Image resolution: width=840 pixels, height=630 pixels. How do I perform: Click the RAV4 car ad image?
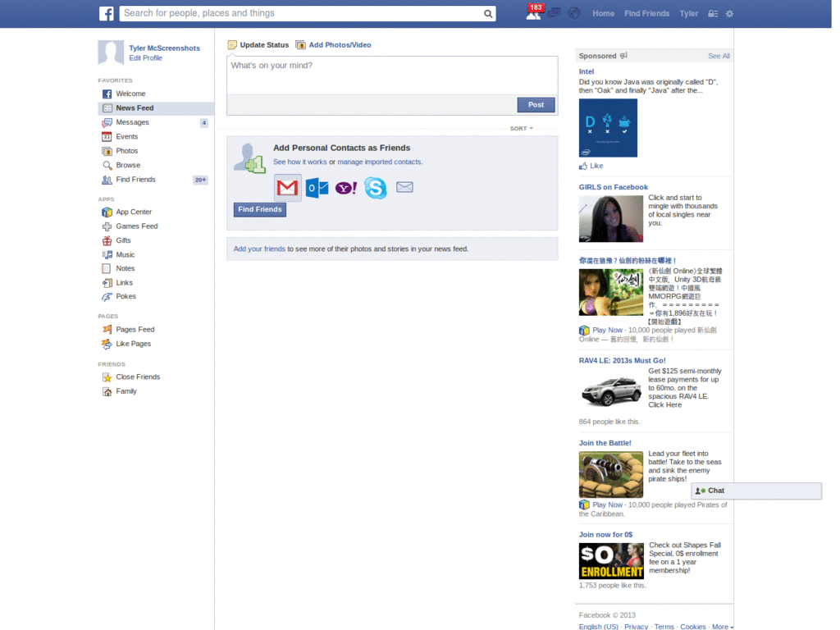pos(610,390)
